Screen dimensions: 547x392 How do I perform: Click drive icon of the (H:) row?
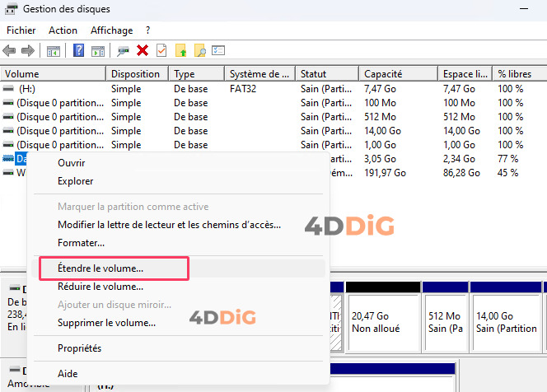pyautogui.click(x=8, y=89)
